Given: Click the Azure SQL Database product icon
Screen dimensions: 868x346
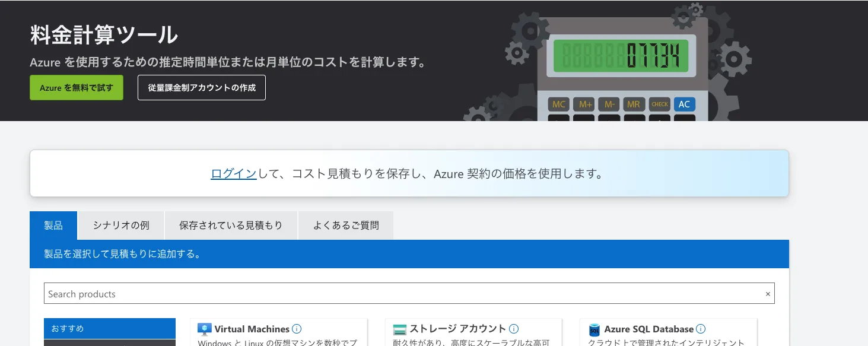Looking at the screenshot, I should tap(594, 329).
